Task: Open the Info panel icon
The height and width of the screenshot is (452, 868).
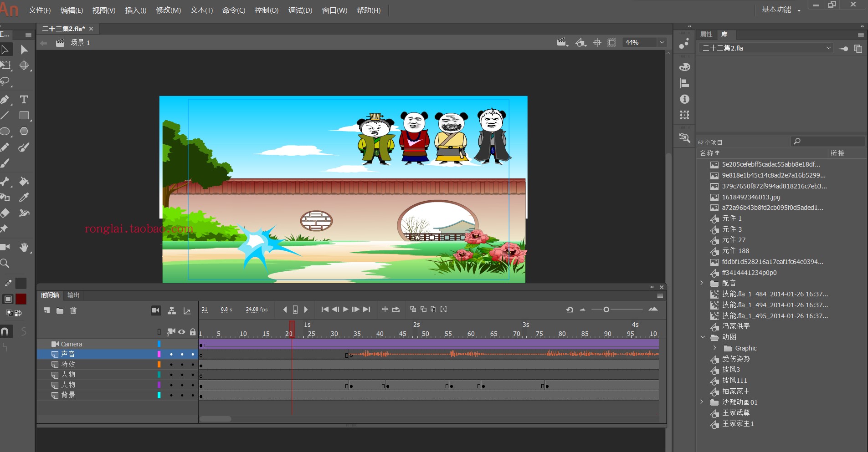Action: click(684, 99)
